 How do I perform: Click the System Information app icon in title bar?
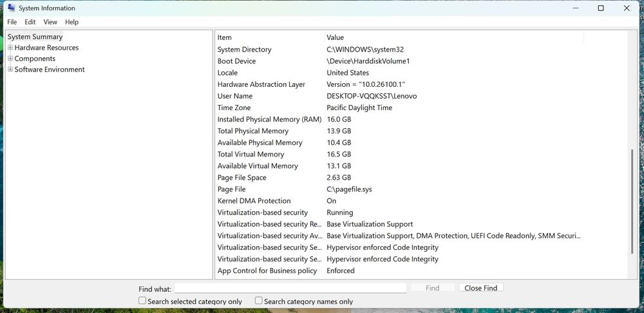(12, 8)
